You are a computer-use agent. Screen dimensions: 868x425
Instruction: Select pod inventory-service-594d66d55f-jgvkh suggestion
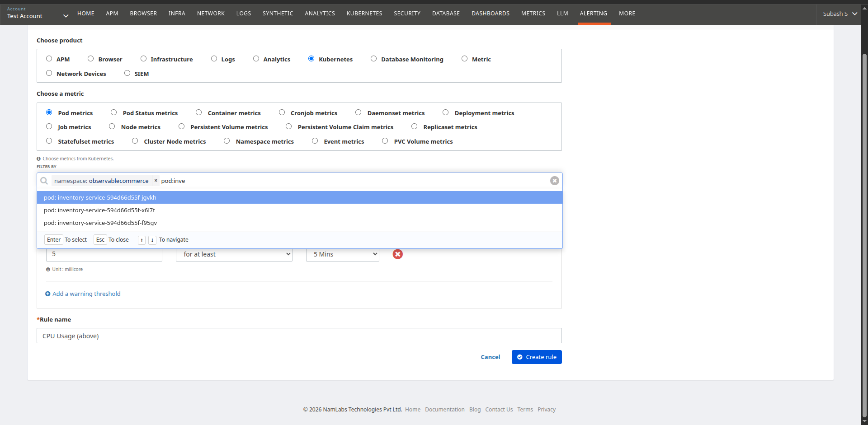pos(300,197)
